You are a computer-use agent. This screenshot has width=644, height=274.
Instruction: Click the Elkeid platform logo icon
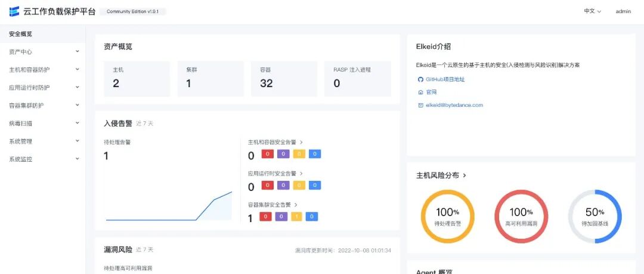tap(14, 11)
